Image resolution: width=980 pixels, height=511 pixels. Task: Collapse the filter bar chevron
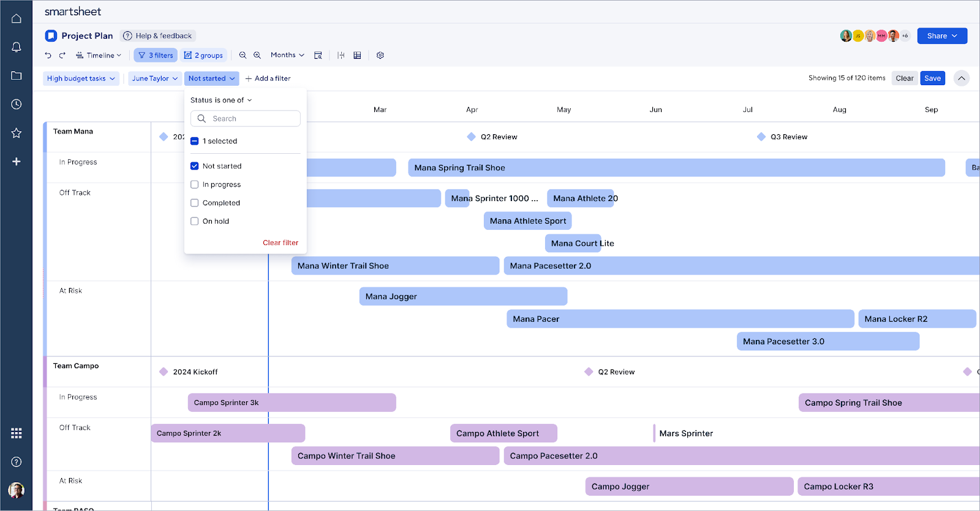(962, 78)
